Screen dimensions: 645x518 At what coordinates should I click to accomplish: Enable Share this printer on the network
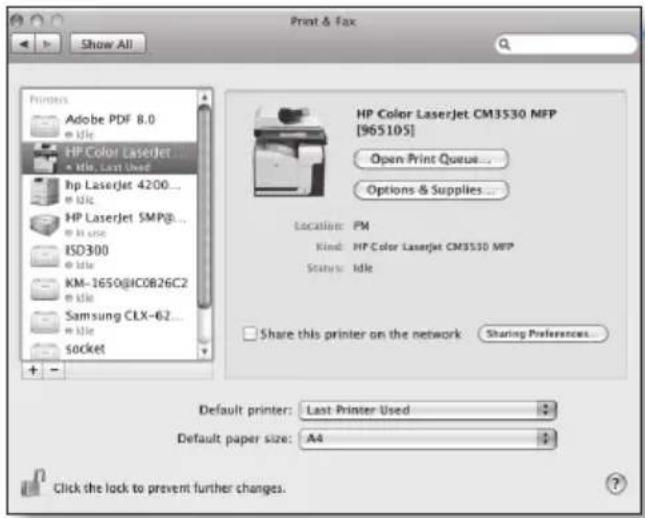pos(249,334)
